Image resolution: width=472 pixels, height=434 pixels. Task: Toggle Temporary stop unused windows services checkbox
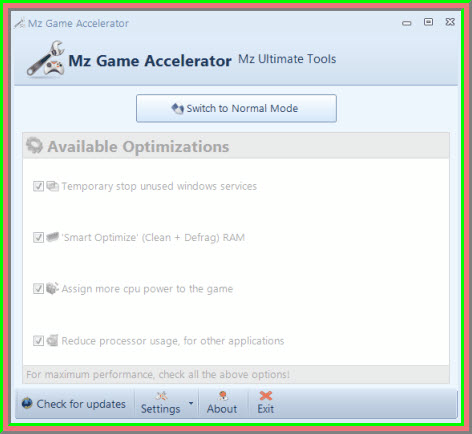(38, 186)
